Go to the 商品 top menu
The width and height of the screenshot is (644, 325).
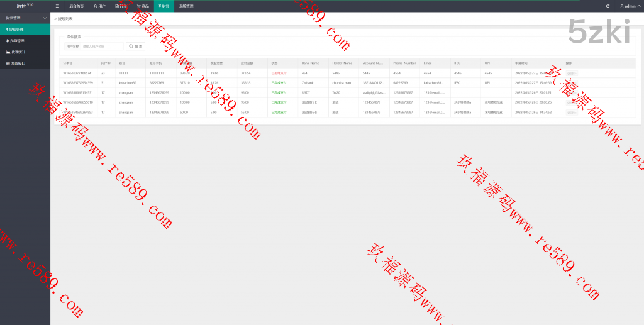143,6
